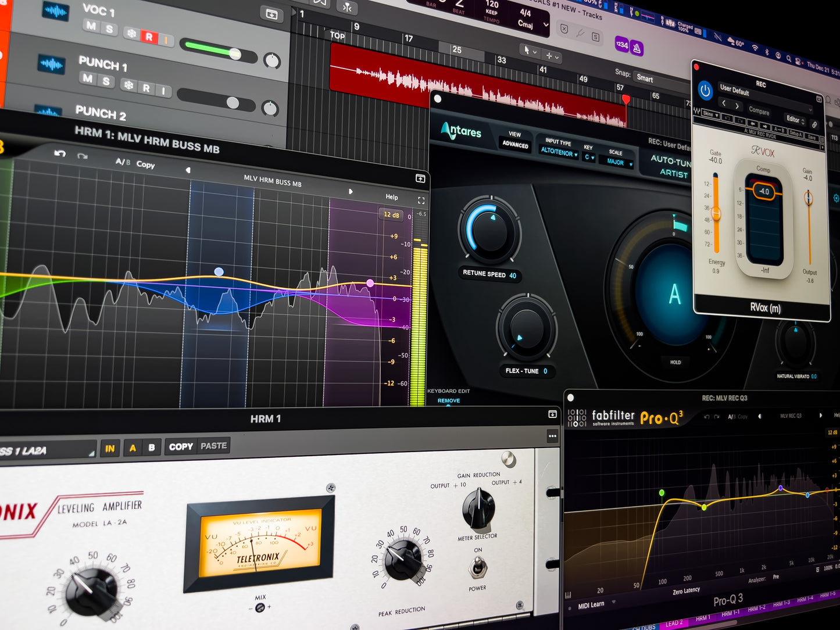840x630 pixels.
Task: Open the MAJOR scale dropdown in Auto-Tune
Action: [619, 162]
